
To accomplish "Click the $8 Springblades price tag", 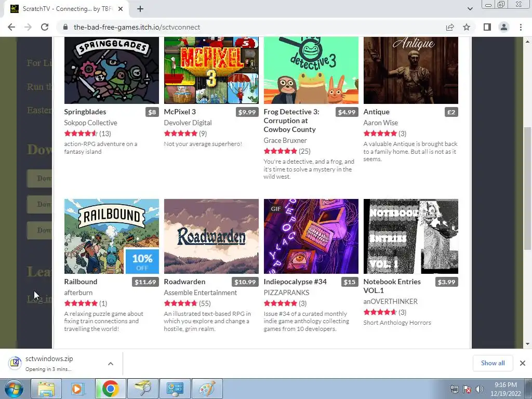I will click(152, 112).
